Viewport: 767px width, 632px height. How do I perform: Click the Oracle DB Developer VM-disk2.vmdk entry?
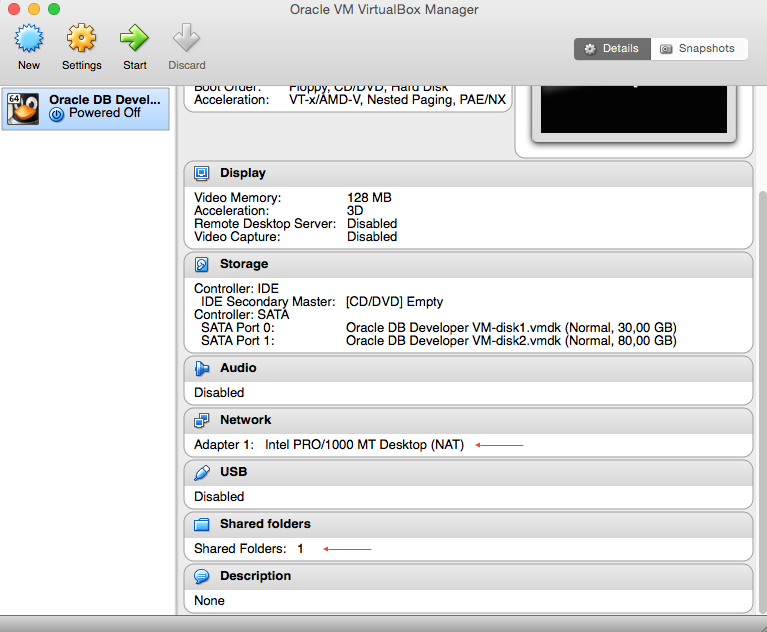pos(511,340)
